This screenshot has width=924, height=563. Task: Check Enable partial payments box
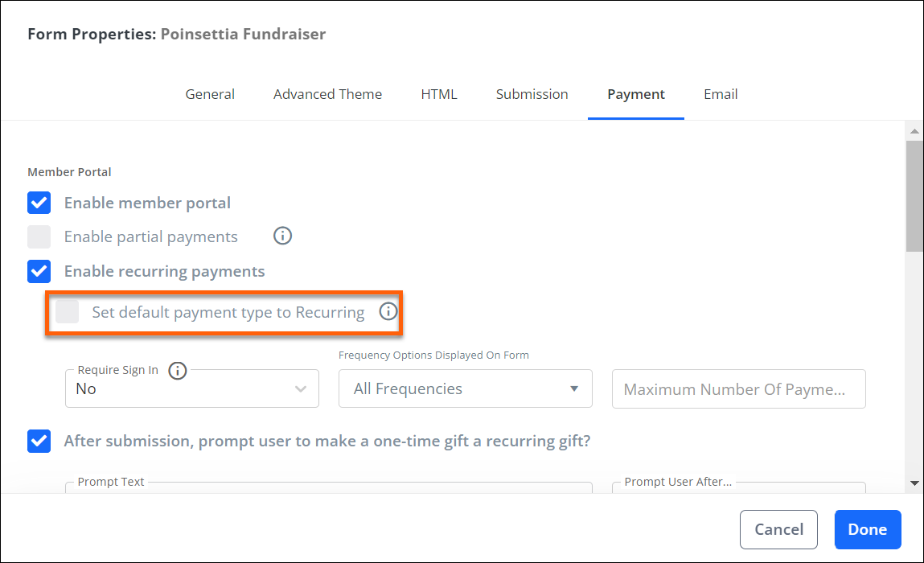[39, 237]
